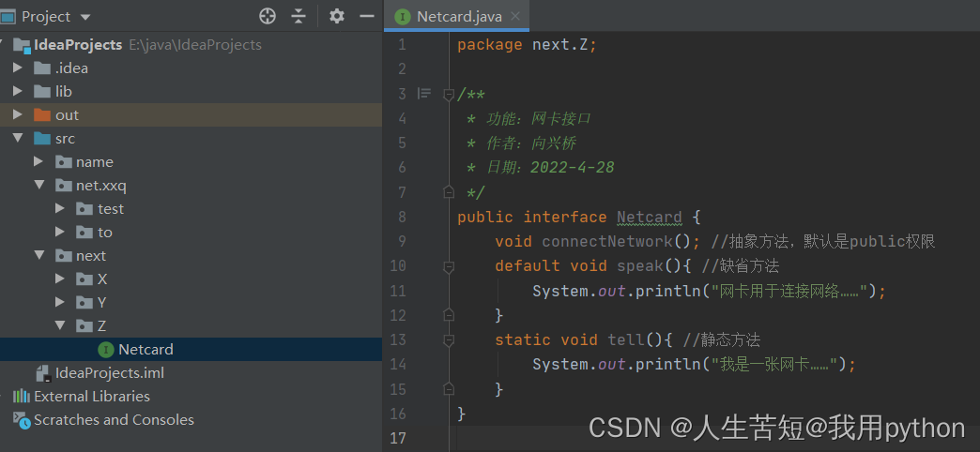Click the Netcard.java tab file icon
This screenshot has width=980, height=452.
[x=403, y=17]
